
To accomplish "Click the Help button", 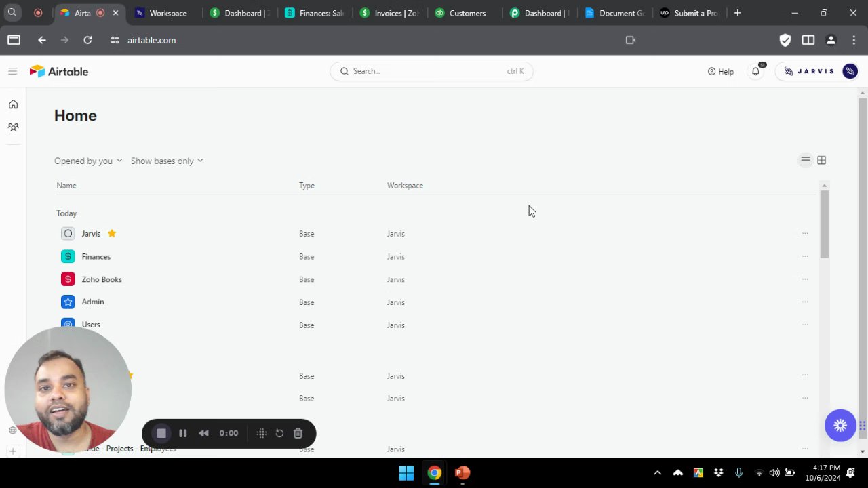I will (720, 71).
